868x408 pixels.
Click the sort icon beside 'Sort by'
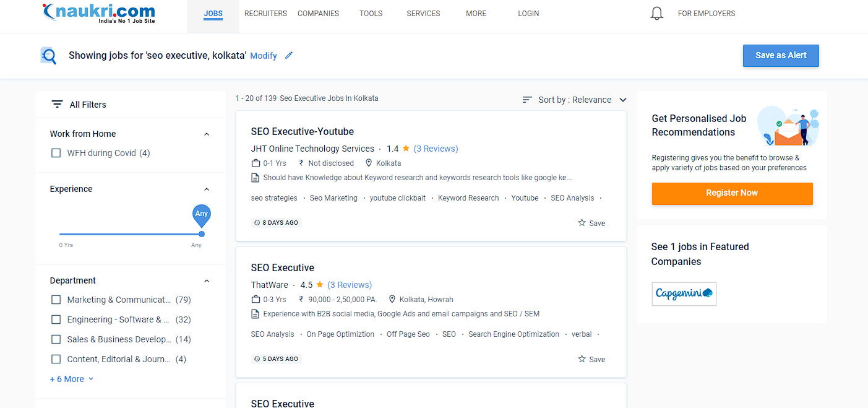pos(526,99)
